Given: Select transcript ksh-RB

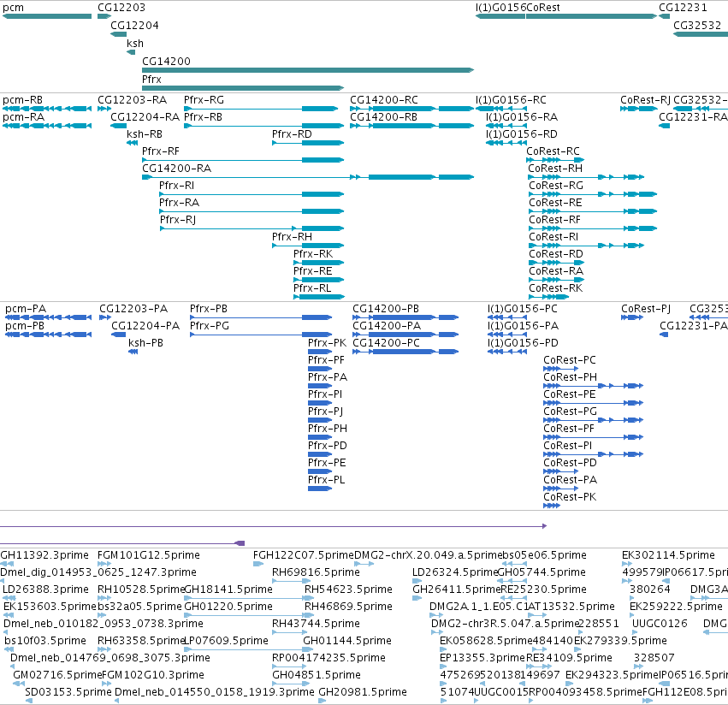Looking at the screenshot, I should 133,143.
